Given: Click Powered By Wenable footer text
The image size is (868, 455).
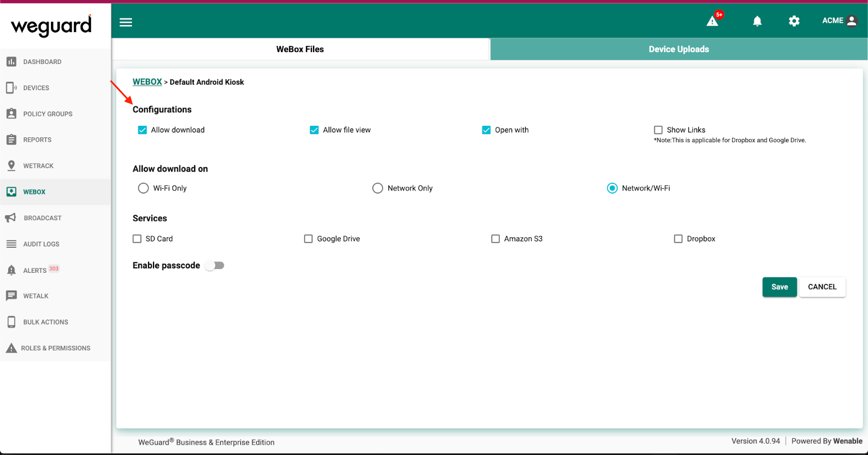Looking at the screenshot, I should point(827,441).
